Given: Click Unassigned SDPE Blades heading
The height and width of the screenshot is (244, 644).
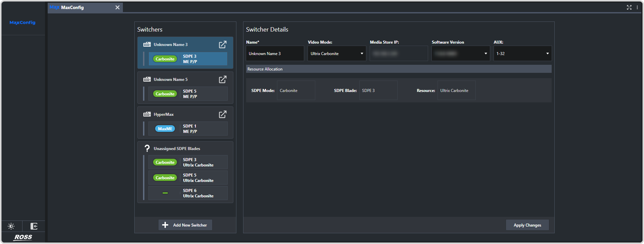Looking at the screenshot, I should pos(177,148).
